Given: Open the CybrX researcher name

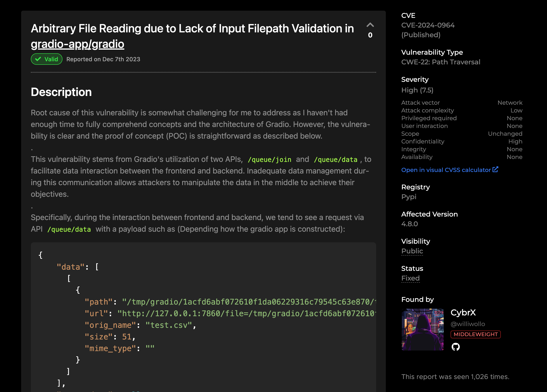Looking at the screenshot, I should (x=463, y=313).
